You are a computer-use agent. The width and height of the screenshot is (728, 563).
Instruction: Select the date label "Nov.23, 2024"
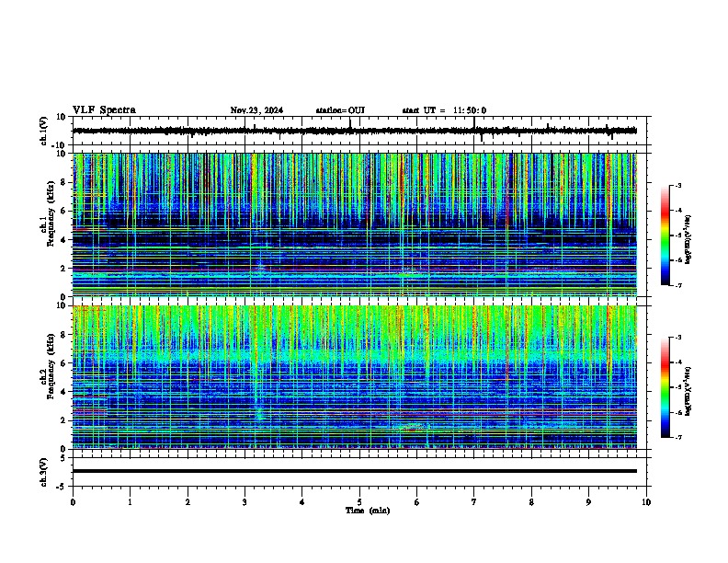(x=256, y=110)
